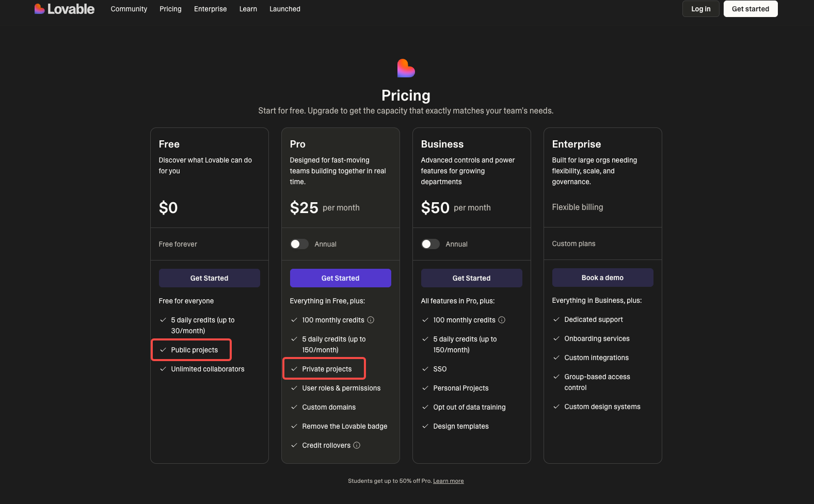Click Get Started on the Pro plan
814x504 pixels.
click(x=341, y=278)
